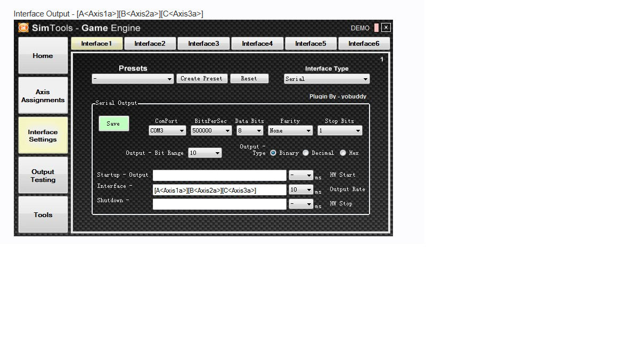Save the serial output settings
639x364 pixels.
[x=114, y=123]
